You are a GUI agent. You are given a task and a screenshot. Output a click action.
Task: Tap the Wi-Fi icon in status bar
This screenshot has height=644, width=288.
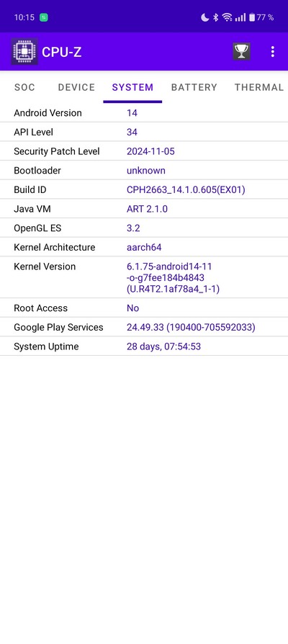pyautogui.click(x=227, y=17)
